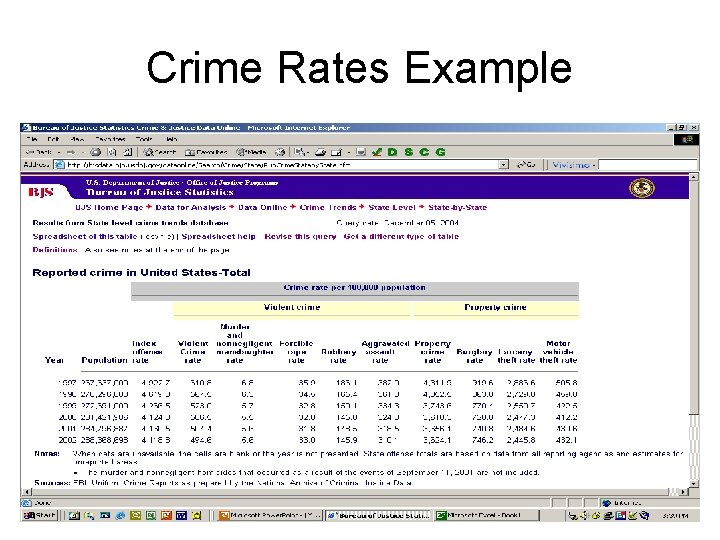
Task: Click the Department of Justice seal
Action: [x=641, y=187]
